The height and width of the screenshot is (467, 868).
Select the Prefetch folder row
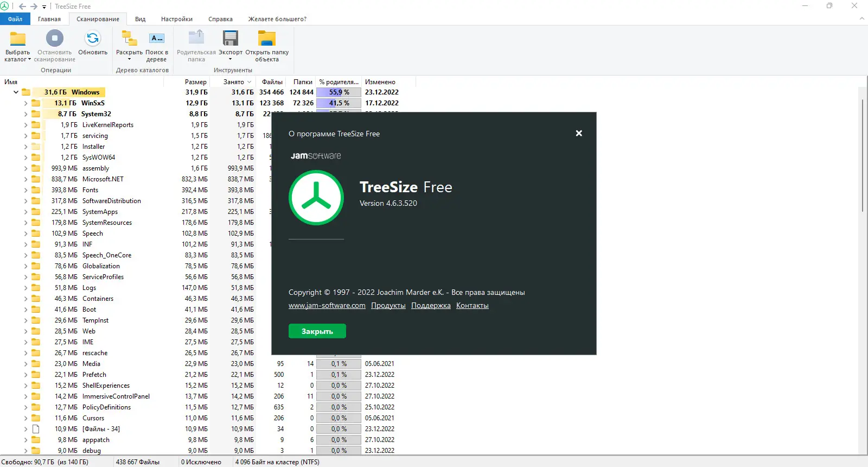[94, 375]
